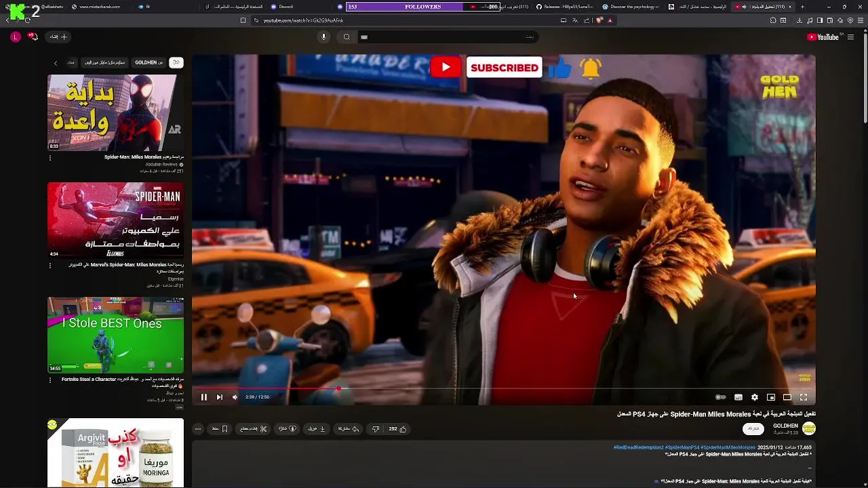Create a clip with the scissors button
Image resolution: width=868 pixels, height=488 pixels.
tap(254, 429)
